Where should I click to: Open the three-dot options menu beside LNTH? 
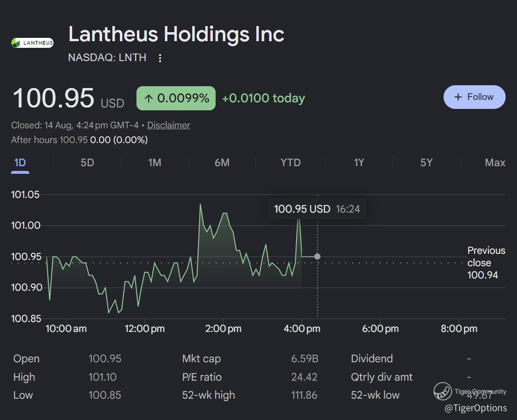pyautogui.click(x=160, y=58)
